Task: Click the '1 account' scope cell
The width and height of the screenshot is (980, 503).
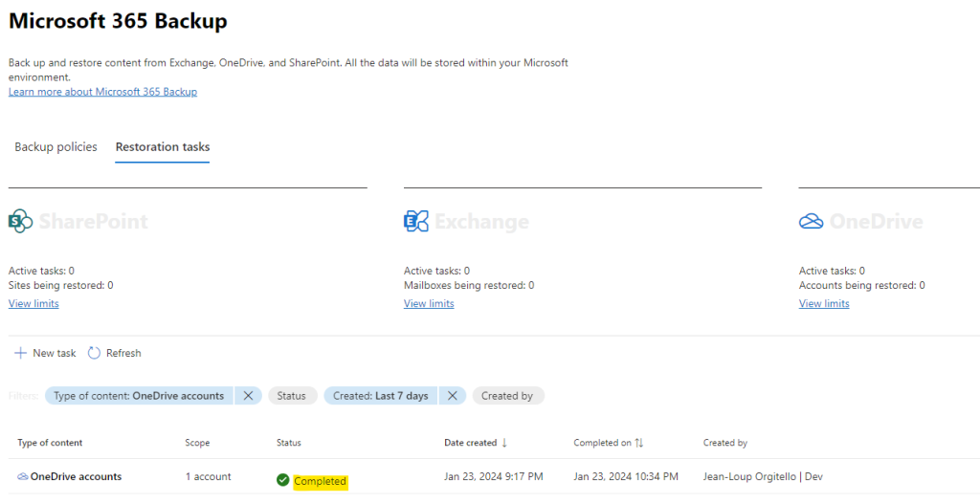Action: tap(208, 477)
